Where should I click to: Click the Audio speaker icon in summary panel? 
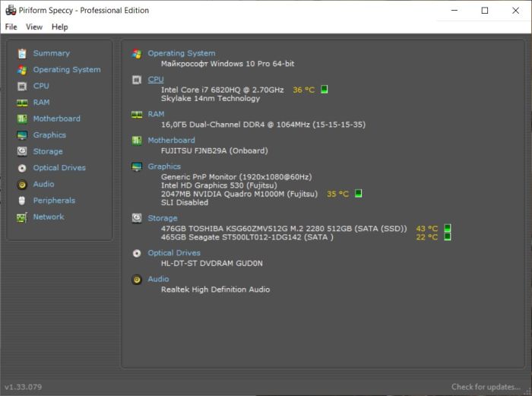click(x=137, y=280)
